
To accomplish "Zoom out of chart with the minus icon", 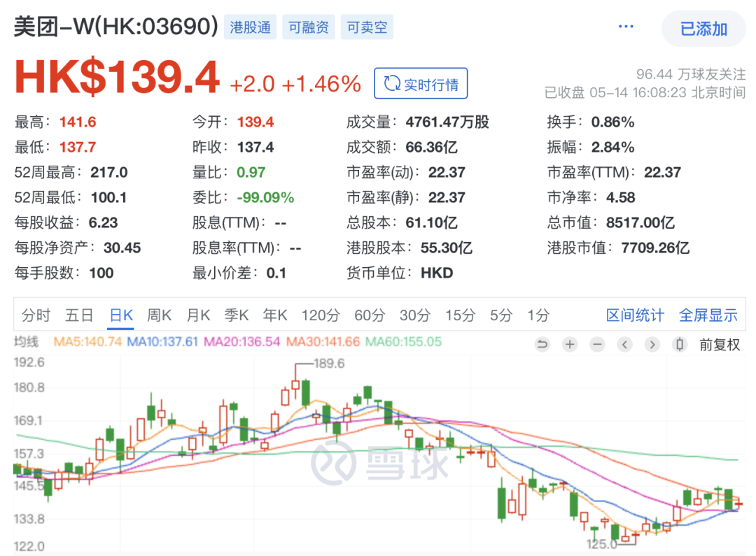I will coord(596,344).
